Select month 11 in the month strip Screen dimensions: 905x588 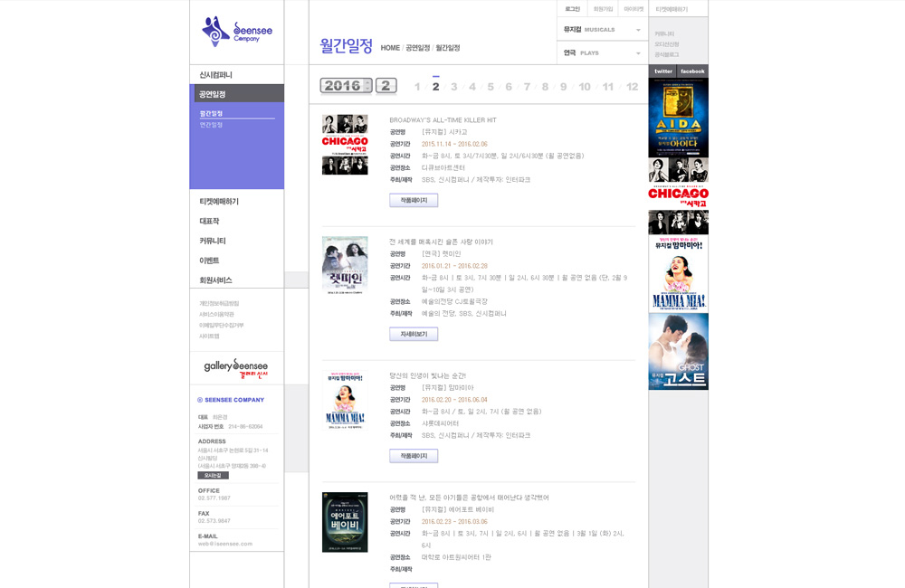coord(608,87)
